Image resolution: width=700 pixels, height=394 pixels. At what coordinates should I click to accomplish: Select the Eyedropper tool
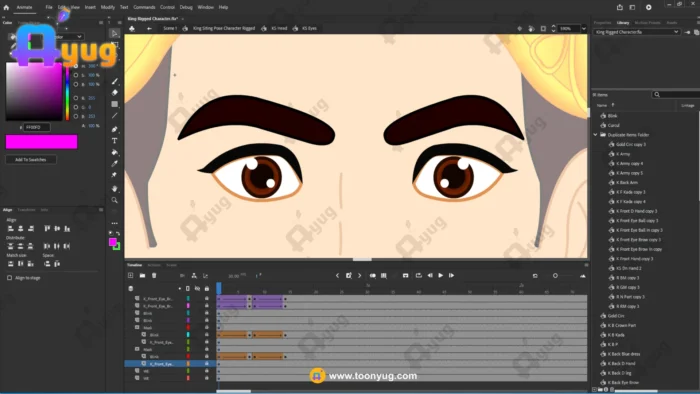pyautogui.click(x=115, y=164)
